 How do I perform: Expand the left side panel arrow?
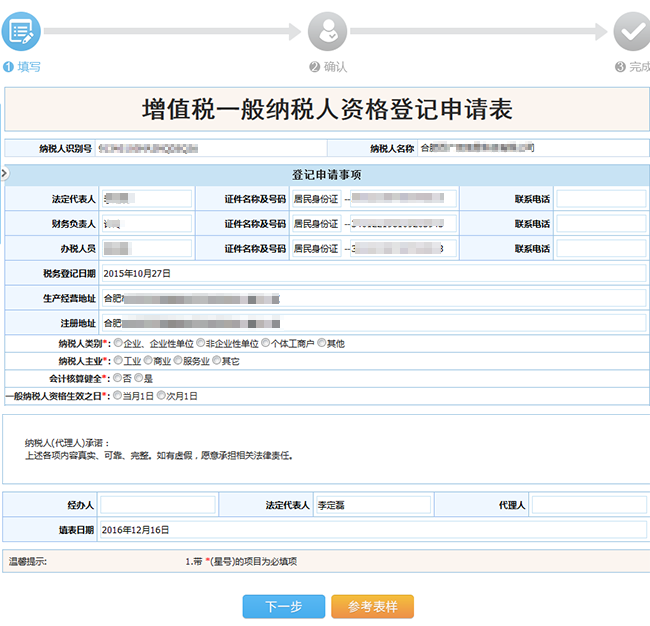[4, 174]
